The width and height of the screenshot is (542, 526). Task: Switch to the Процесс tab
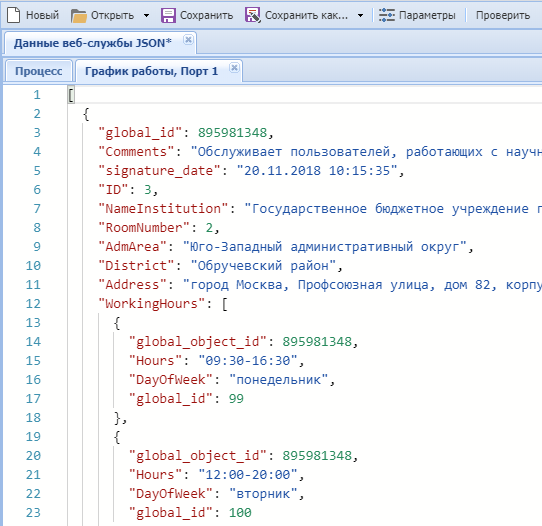click(x=39, y=71)
